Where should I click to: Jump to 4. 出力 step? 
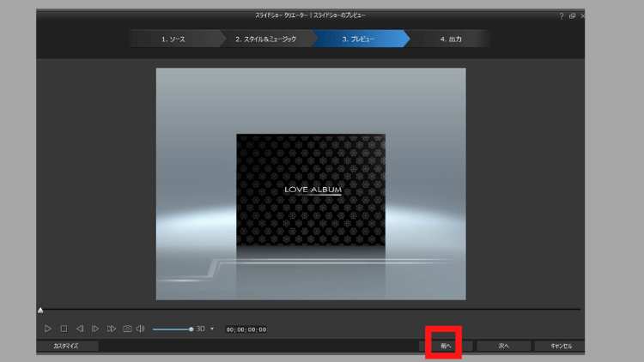(451, 39)
